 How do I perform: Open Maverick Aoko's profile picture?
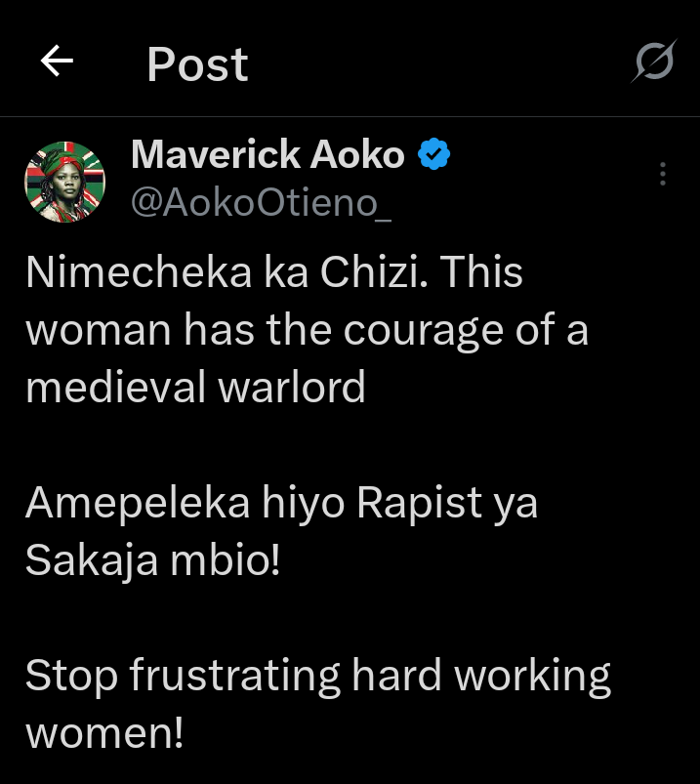point(64,181)
